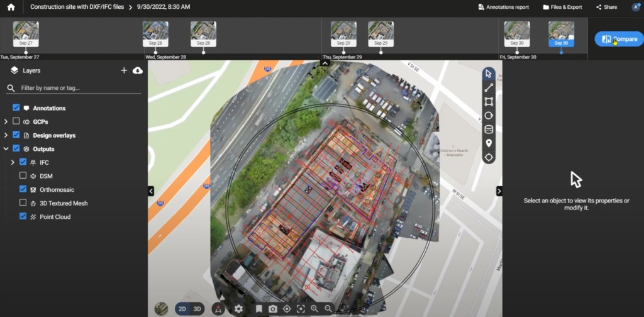Click the Compare button
644x317 pixels.
click(619, 39)
